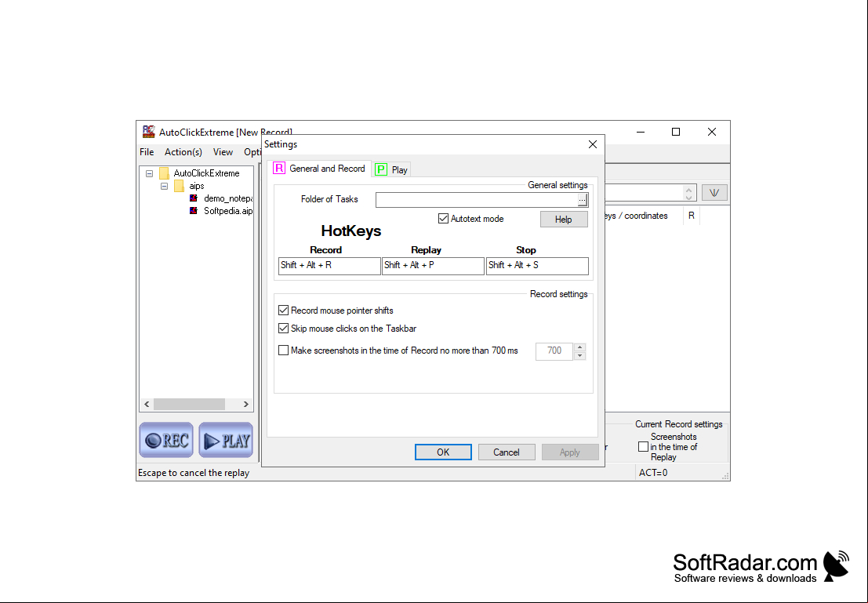
Task: Uncheck Skip mouse clicks on the Taskbar
Action: click(283, 329)
